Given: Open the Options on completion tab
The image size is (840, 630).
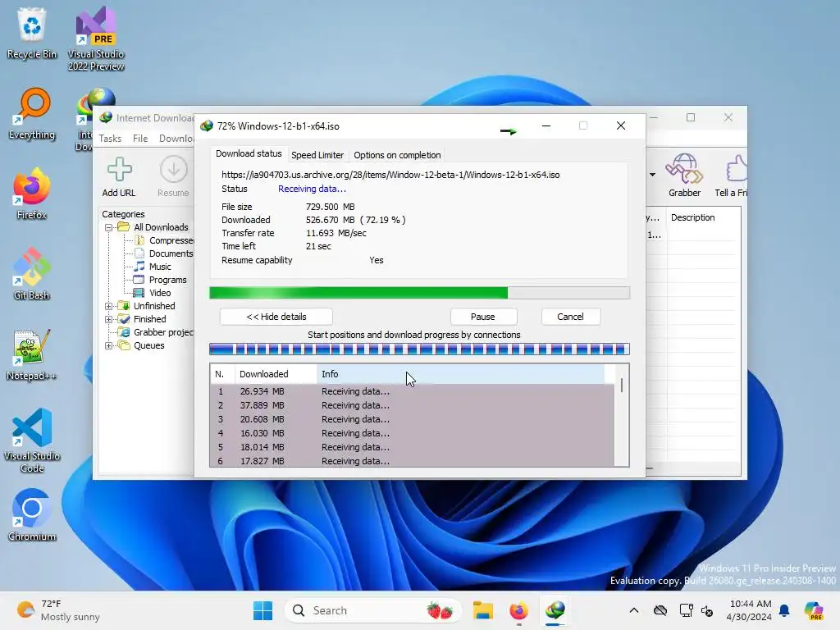Looking at the screenshot, I should 397,155.
